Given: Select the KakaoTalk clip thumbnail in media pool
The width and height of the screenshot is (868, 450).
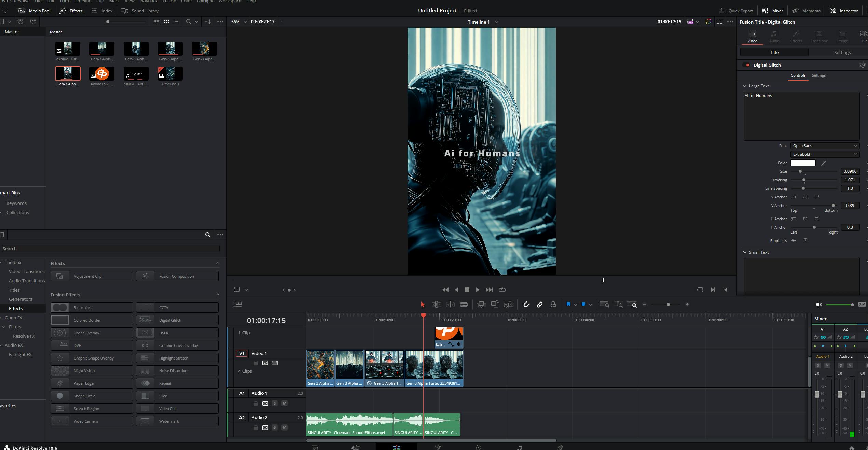Looking at the screenshot, I should 102,73.
